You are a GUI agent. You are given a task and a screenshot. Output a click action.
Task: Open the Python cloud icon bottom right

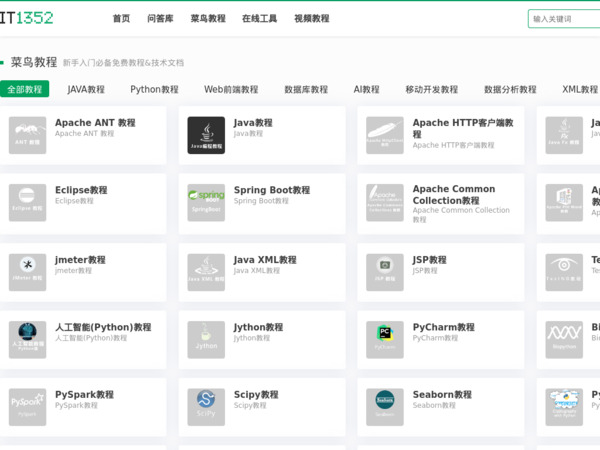[x=564, y=407]
